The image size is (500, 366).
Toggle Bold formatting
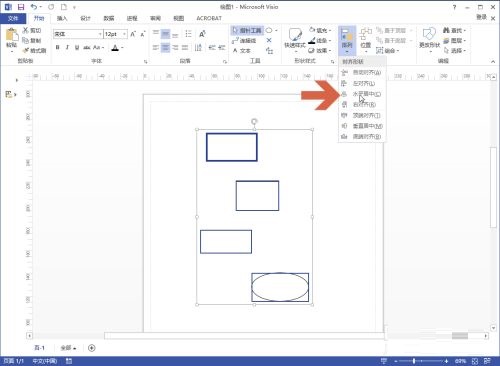[x=58, y=47]
